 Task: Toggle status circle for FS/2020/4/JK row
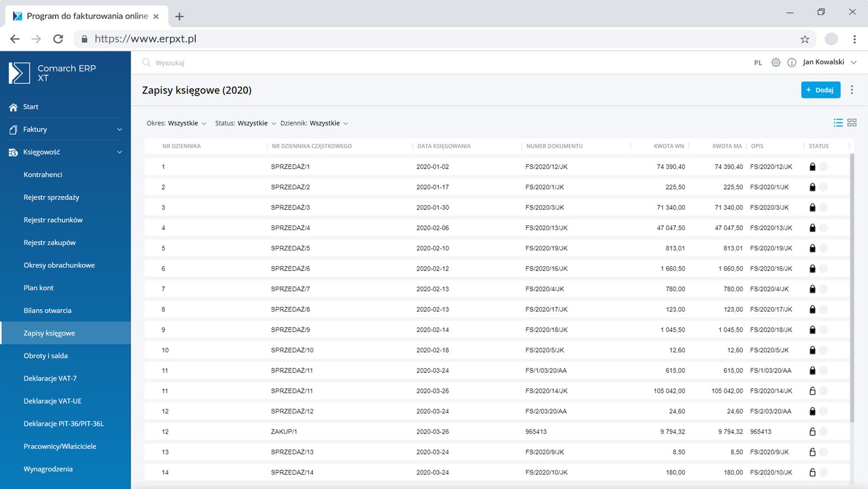[824, 289]
